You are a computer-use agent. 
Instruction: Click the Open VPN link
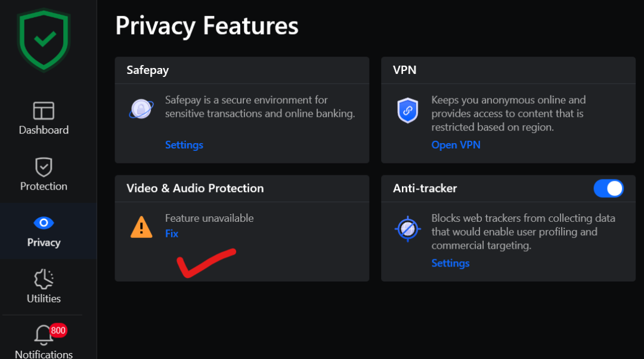[456, 145]
